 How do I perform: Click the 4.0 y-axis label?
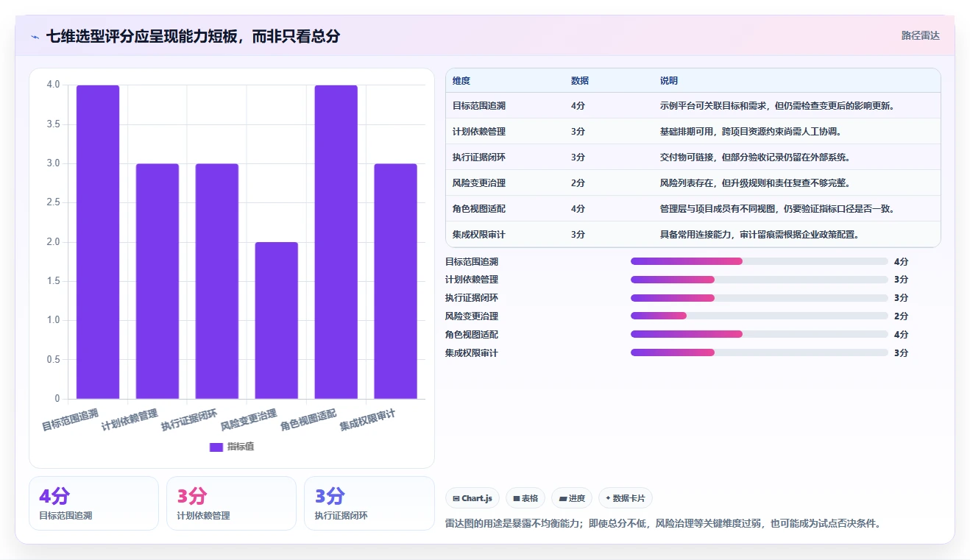(53, 85)
